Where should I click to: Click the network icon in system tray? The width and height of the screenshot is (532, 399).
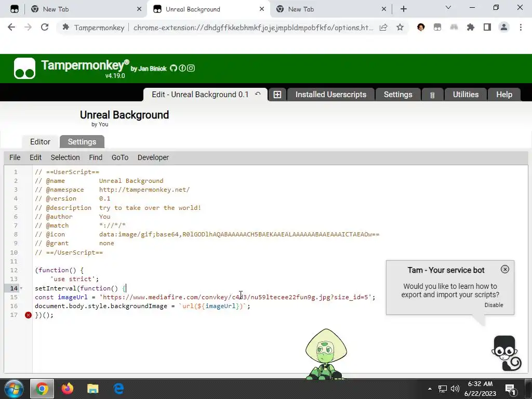(443, 389)
